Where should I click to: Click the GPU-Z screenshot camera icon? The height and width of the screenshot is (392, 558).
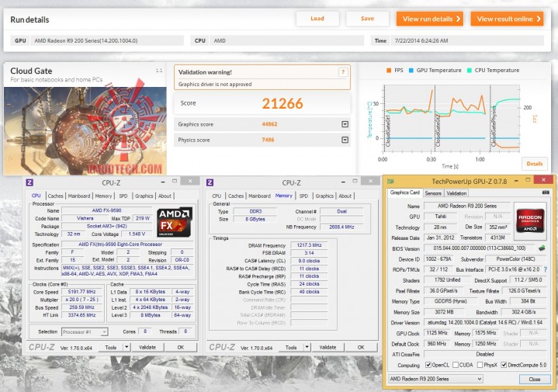pyautogui.click(x=546, y=193)
